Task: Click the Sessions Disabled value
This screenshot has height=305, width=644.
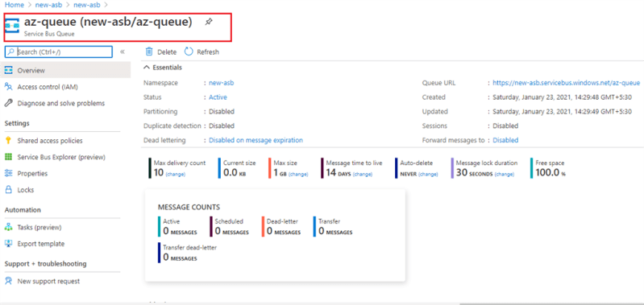Action: [x=505, y=126]
